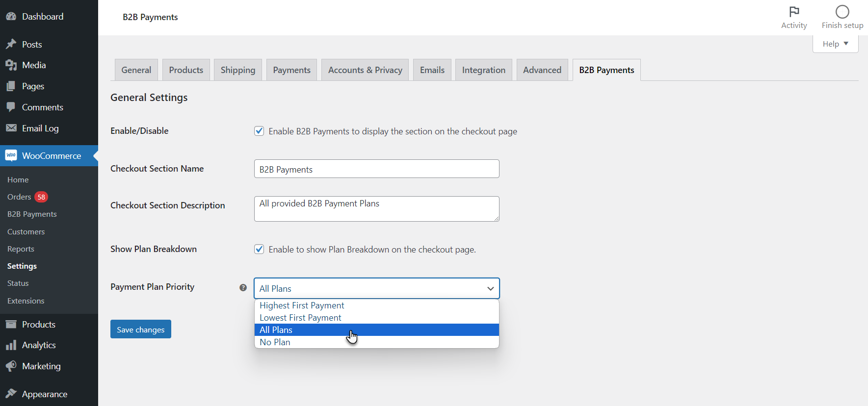The width and height of the screenshot is (868, 406).
Task: Click the Payment Plan Priority help icon
Action: (243, 288)
